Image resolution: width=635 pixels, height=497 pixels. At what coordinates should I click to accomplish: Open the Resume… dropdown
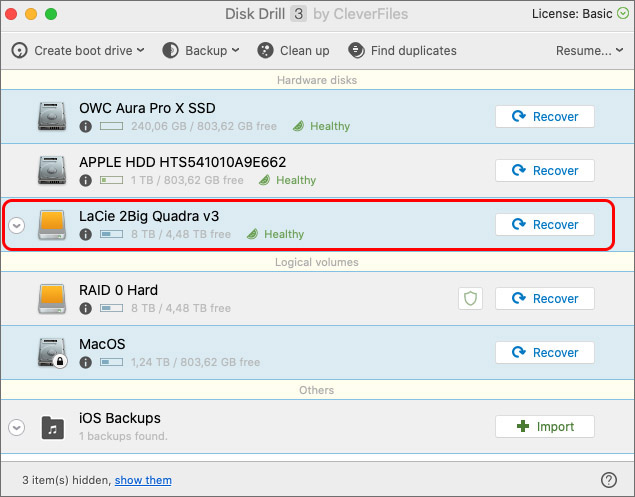(x=589, y=51)
